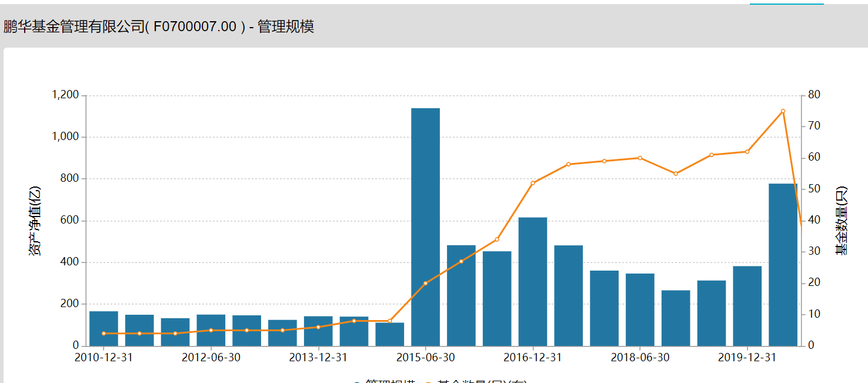Click the left axis value 1,000

(65, 136)
